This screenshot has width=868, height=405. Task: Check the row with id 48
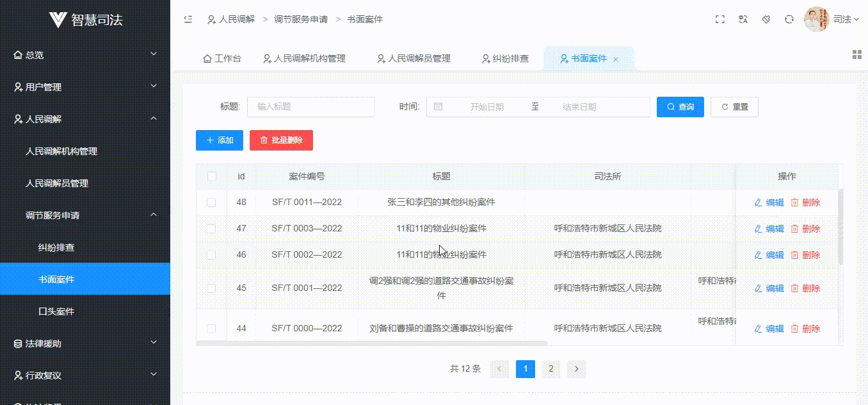[211, 202]
